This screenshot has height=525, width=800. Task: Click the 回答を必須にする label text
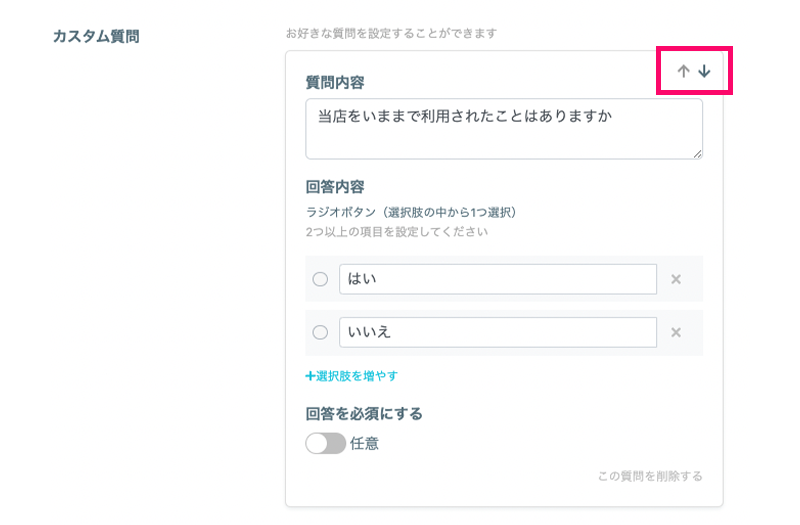364,413
